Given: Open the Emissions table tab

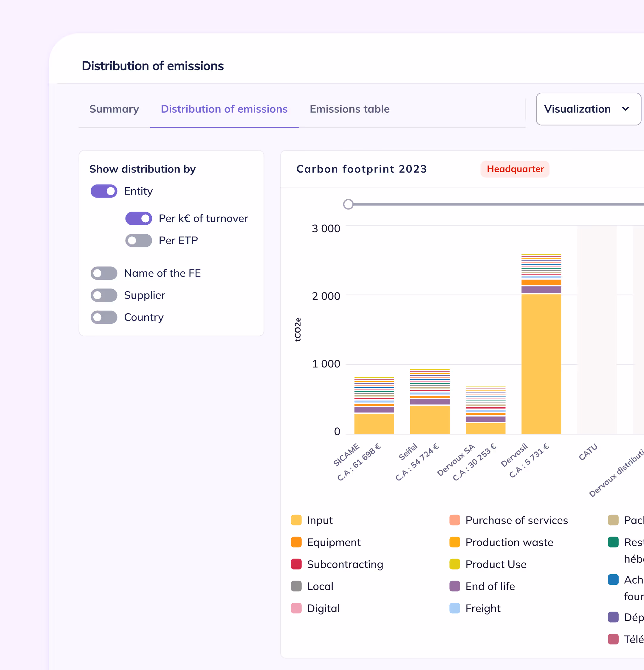Looking at the screenshot, I should (x=349, y=109).
